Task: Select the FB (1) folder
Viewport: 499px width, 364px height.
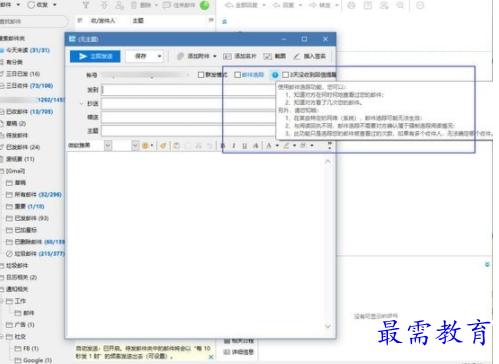Action: pos(31,349)
